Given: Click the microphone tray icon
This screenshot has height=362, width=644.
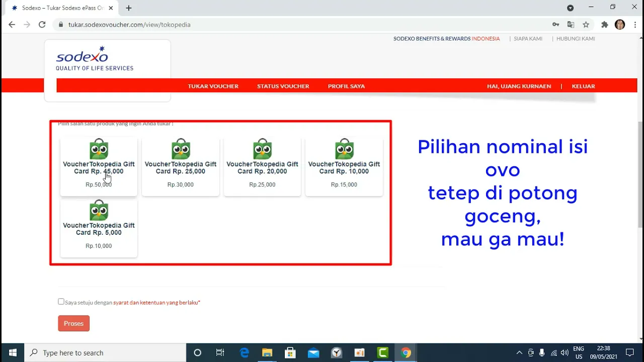Looking at the screenshot, I should pyautogui.click(x=542, y=352).
